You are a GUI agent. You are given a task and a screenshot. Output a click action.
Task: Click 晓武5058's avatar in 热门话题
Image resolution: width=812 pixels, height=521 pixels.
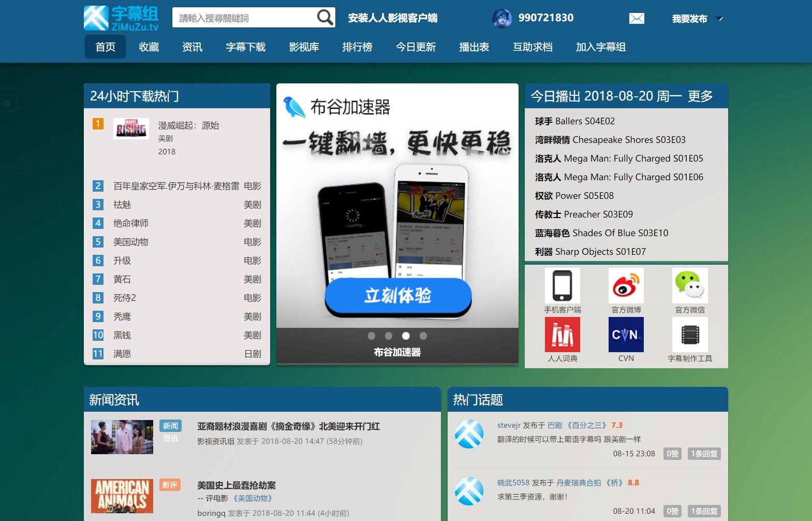(x=469, y=491)
